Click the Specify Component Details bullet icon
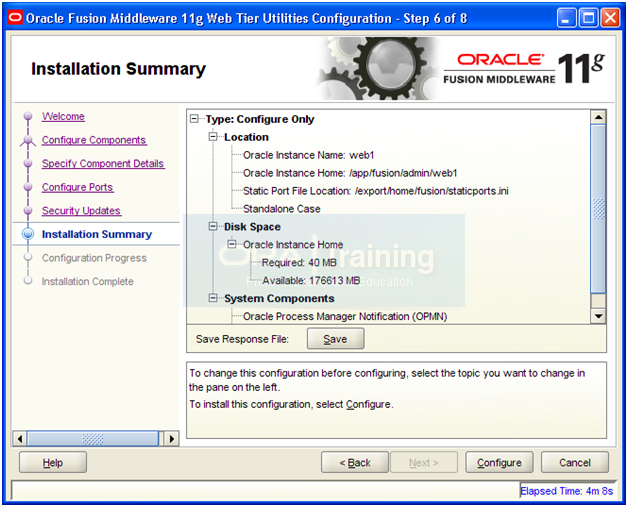628x507 pixels. click(28, 163)
